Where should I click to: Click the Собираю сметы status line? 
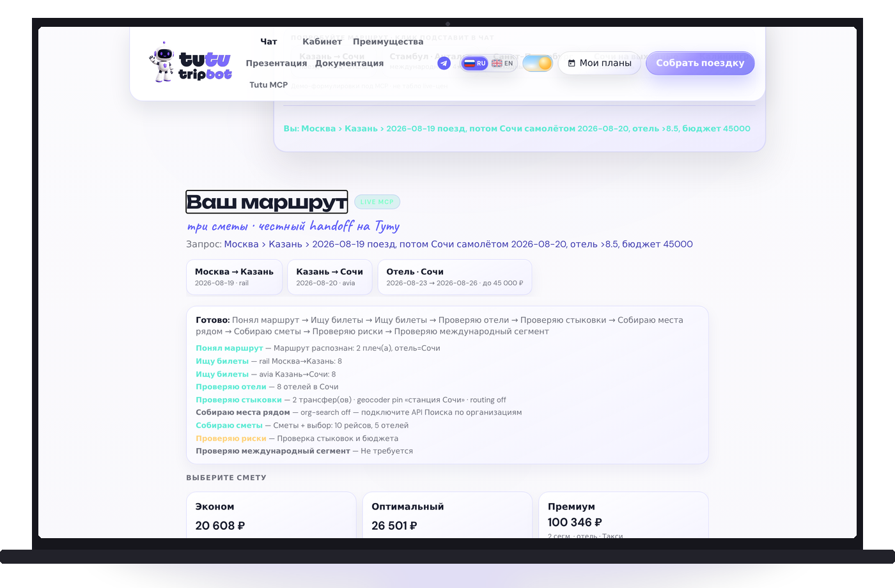pos(302,425)
